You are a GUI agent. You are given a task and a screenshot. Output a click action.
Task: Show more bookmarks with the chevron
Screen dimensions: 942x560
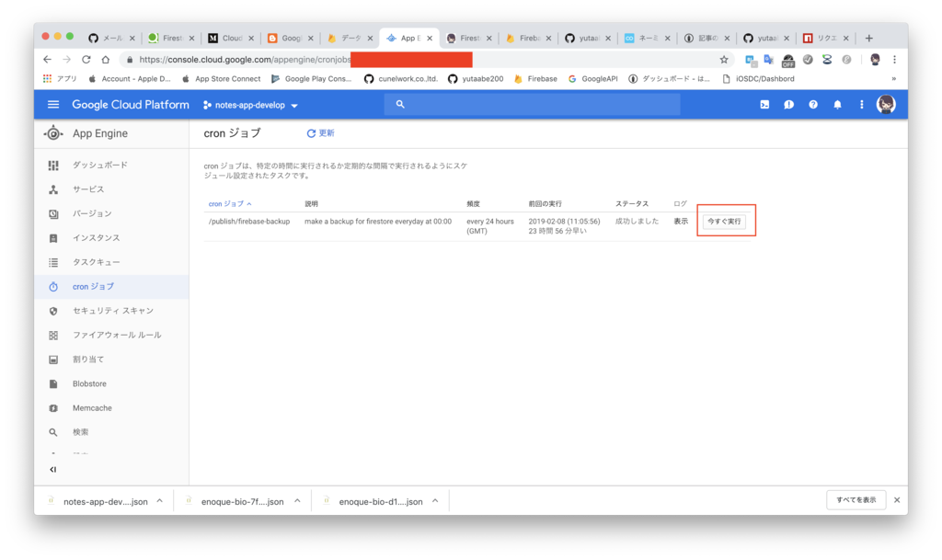tap(893, 79)
